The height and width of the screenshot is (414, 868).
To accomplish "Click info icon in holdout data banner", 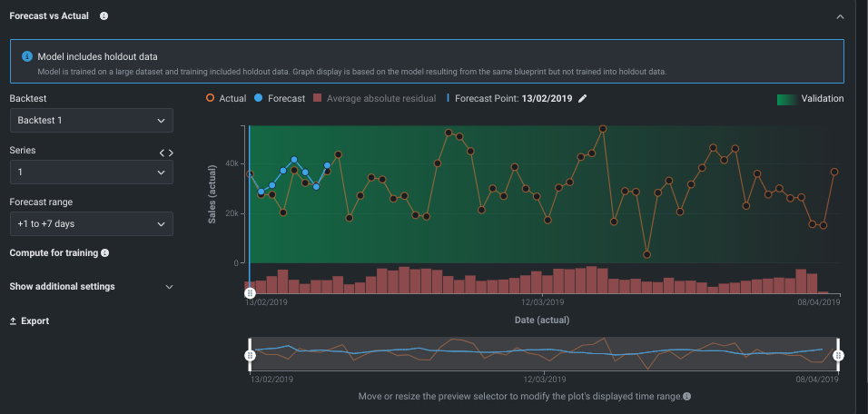I will (25, 56).
